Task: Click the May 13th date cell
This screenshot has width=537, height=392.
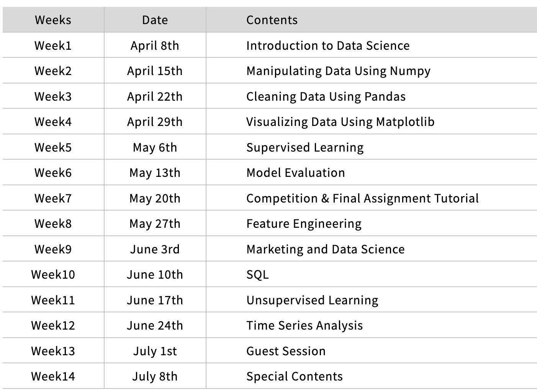Action: point(155,173)
